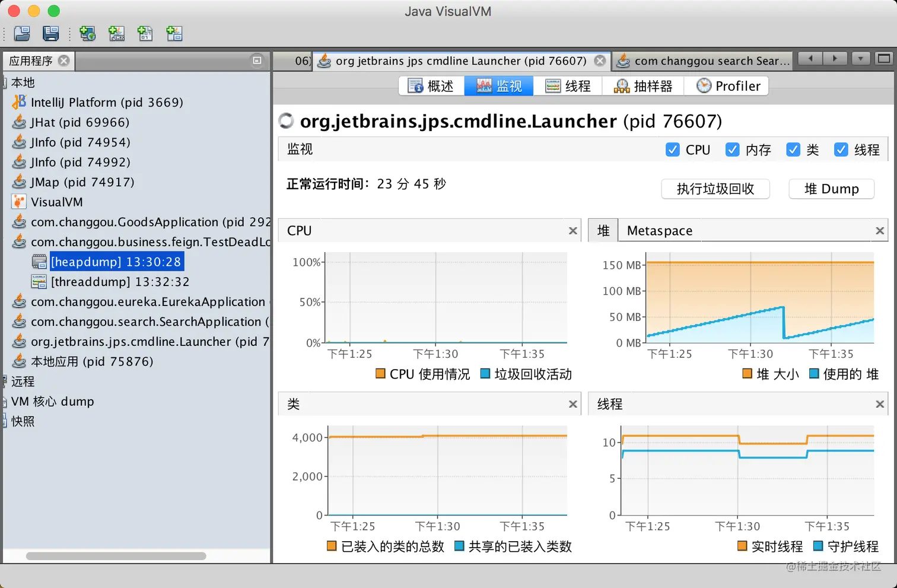Select the VM 核心 dump tree node

53,402
